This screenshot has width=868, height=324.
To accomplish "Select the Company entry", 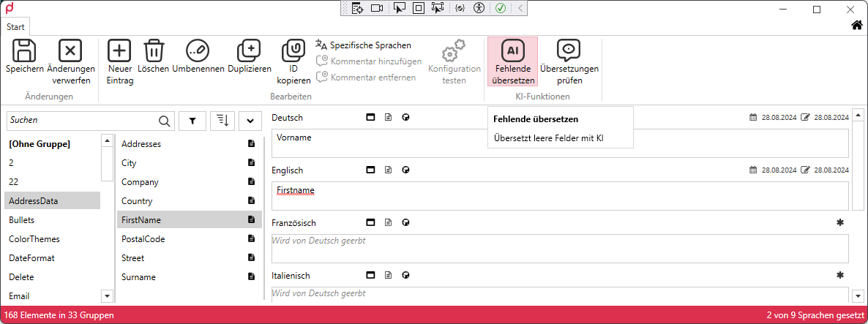I will point(190,182).
